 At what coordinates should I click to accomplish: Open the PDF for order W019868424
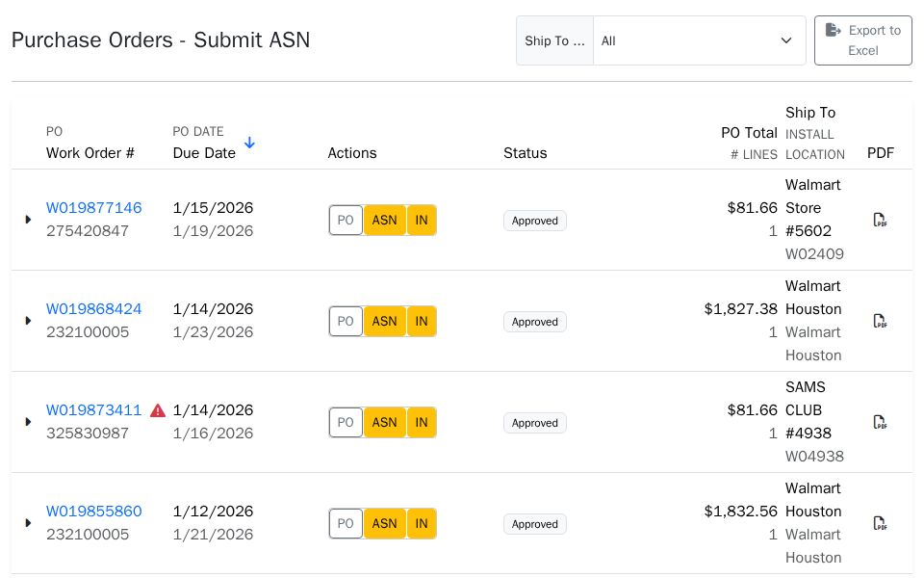coord(880,321)
